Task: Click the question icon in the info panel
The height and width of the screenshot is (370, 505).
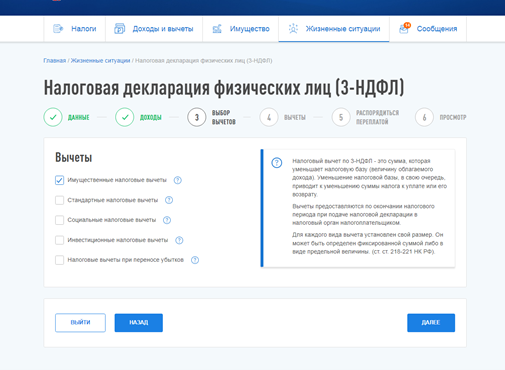Action: click(x=277, y=163)
